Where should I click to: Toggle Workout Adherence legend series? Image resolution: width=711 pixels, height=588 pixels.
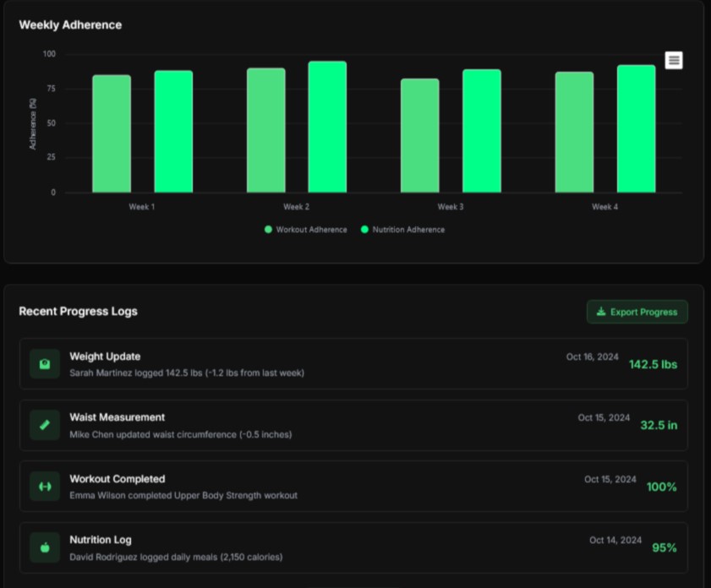[305, 229]
